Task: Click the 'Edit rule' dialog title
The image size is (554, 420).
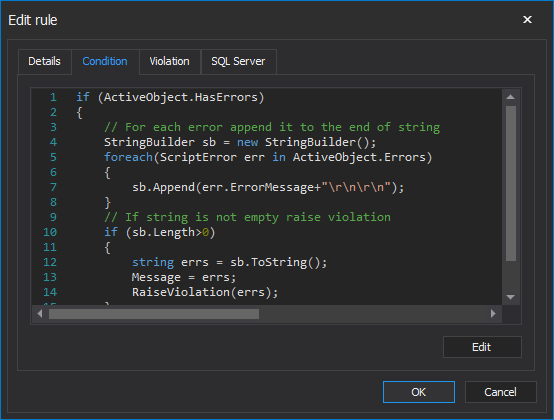Action: [33, 20]
